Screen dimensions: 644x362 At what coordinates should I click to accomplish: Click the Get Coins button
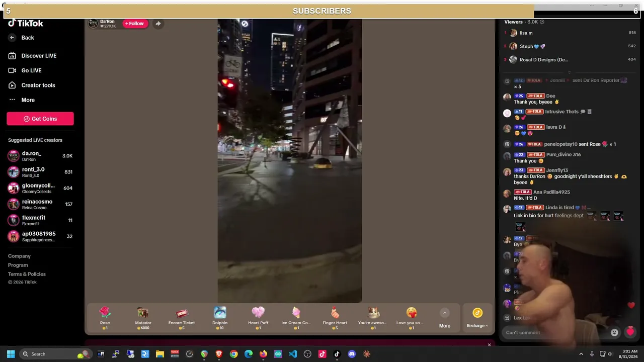(x=40, y=119)
